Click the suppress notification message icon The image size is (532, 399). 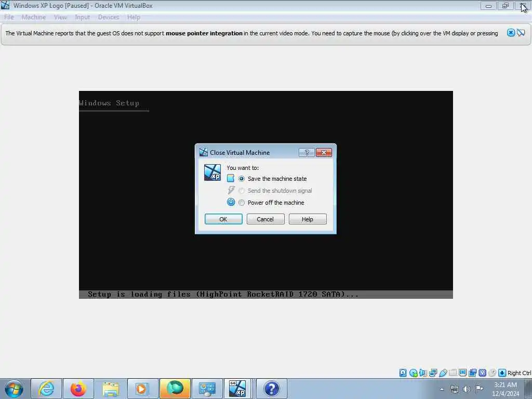coord(521,33)
